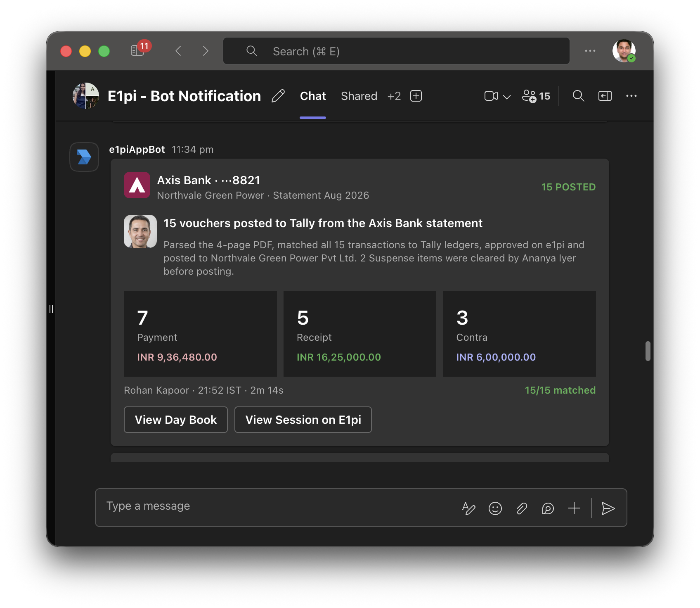Send the message

(608, 508)
